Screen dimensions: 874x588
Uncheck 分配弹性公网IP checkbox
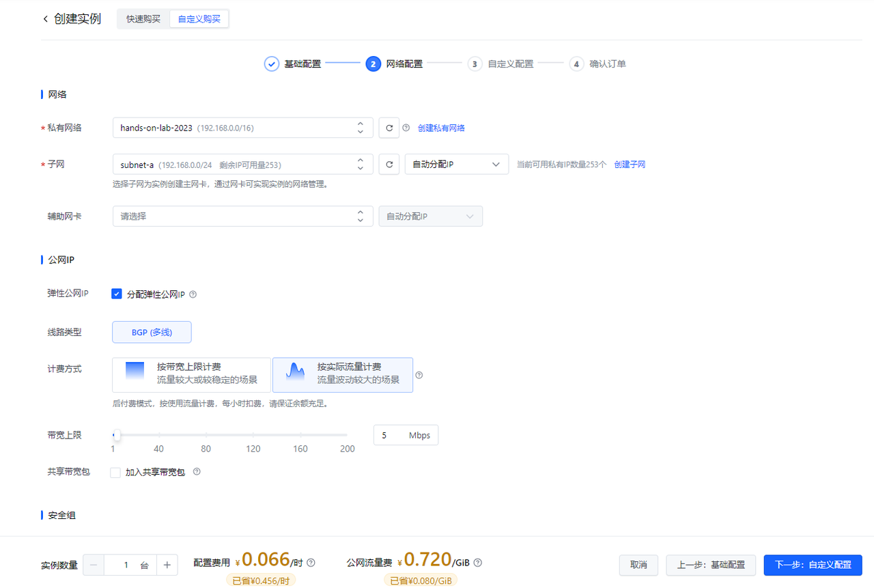[x=116, y=294]
